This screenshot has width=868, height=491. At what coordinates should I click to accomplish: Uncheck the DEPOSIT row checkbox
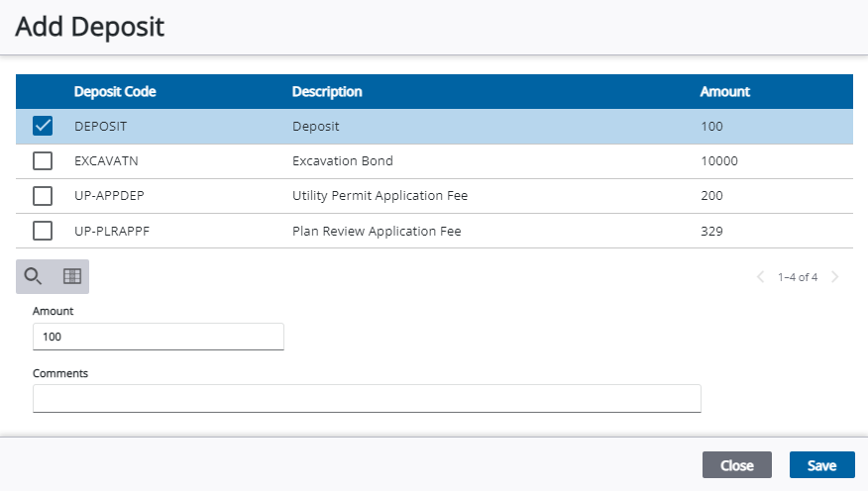[43, 126]
